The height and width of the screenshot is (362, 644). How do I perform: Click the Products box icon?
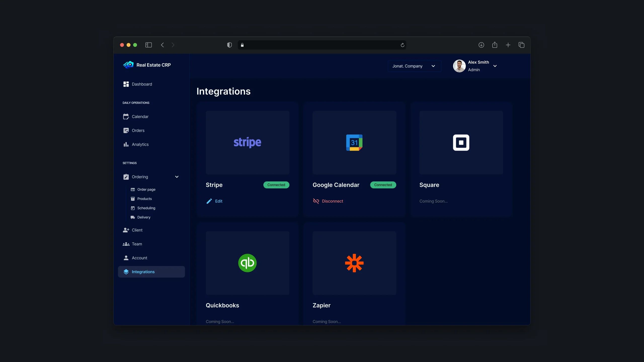pos(133,199)
